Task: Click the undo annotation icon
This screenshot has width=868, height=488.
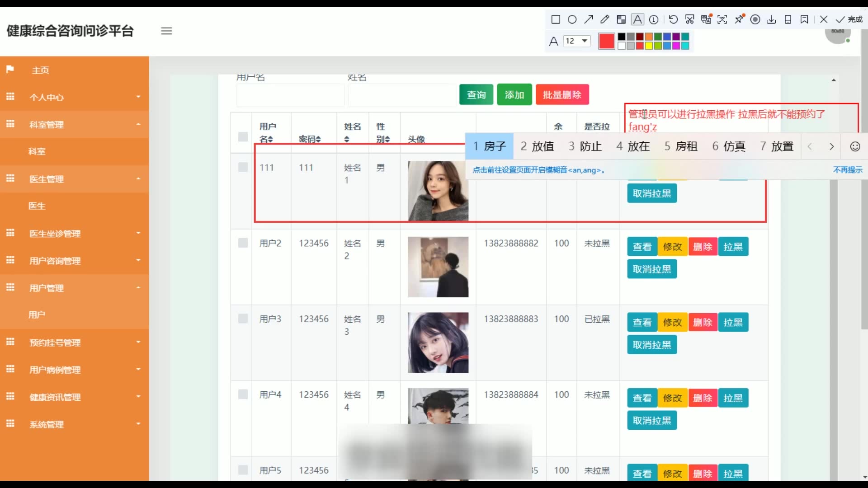Action: [673, 19]
